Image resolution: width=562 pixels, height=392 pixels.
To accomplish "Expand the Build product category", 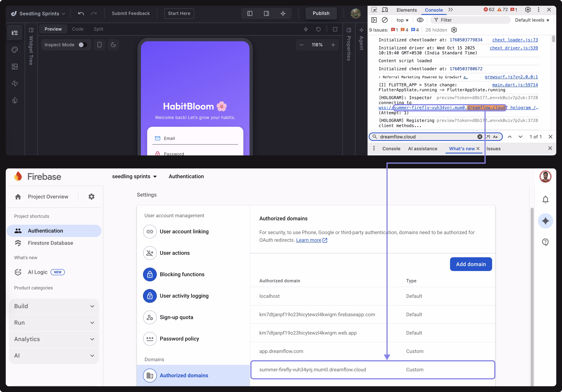I will tap(54, 306).
